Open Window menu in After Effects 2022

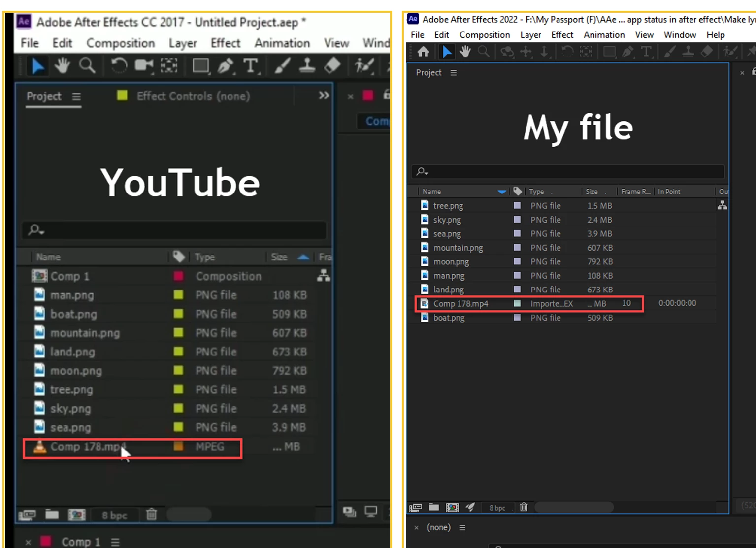click(680, 35)
